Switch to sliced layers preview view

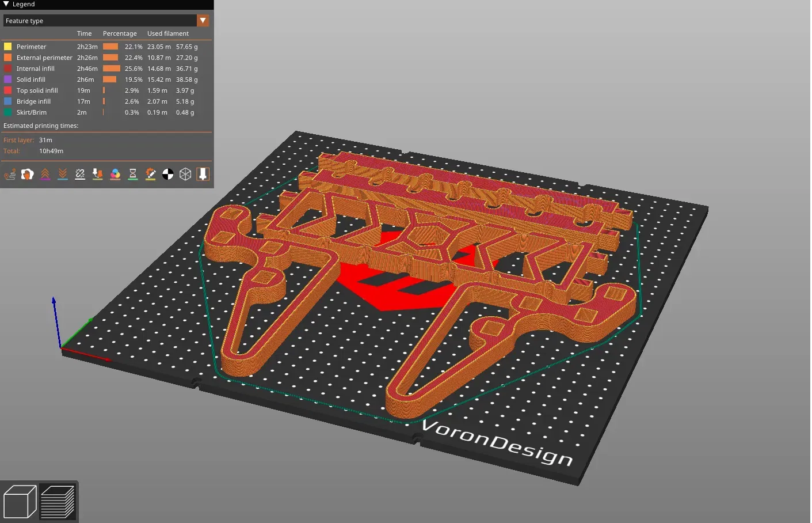click(58, 502)
